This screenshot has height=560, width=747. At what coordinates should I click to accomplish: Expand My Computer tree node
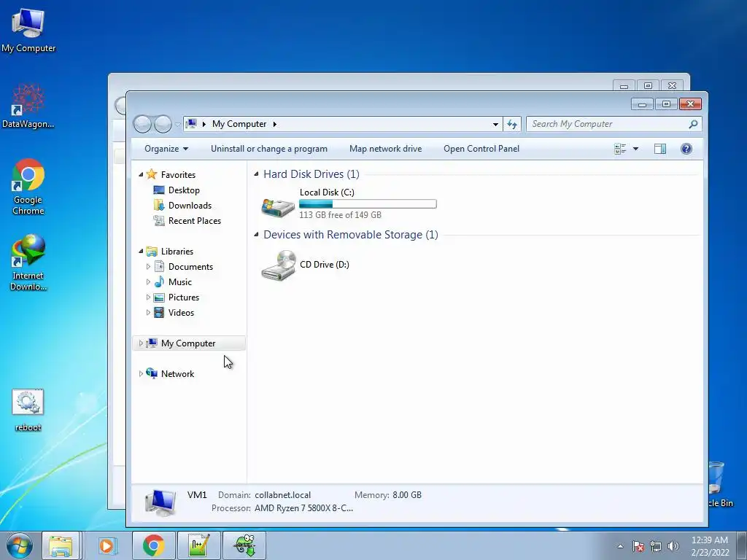coord(141,343)
